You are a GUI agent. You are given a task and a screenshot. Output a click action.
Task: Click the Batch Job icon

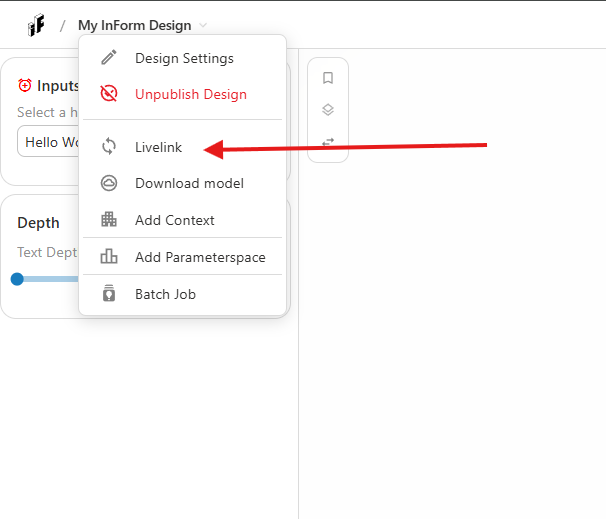110,294
